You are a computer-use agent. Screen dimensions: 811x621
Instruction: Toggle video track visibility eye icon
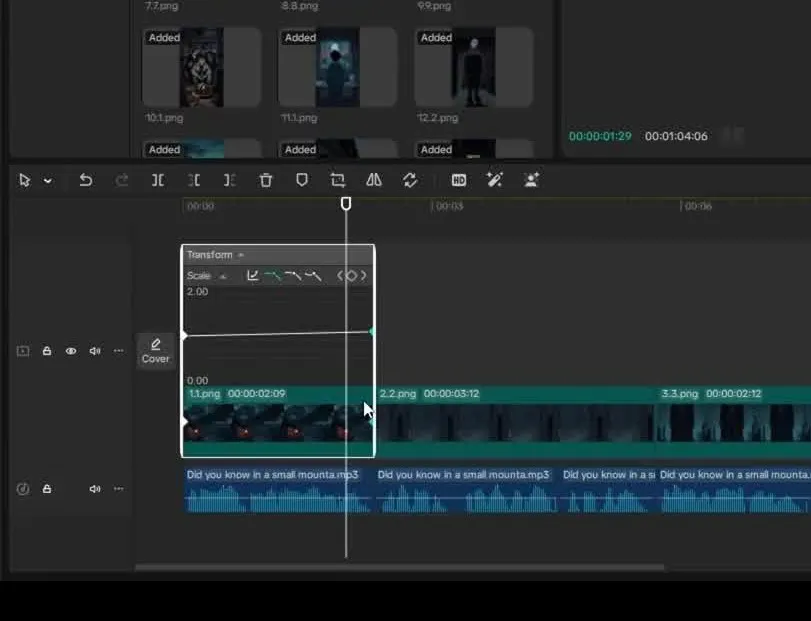point(71,351)
